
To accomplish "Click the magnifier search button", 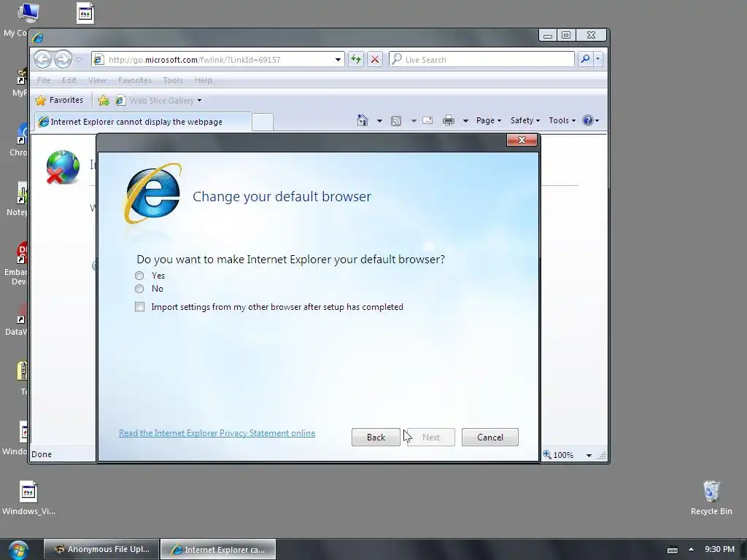I will click(x=585, y=59).
